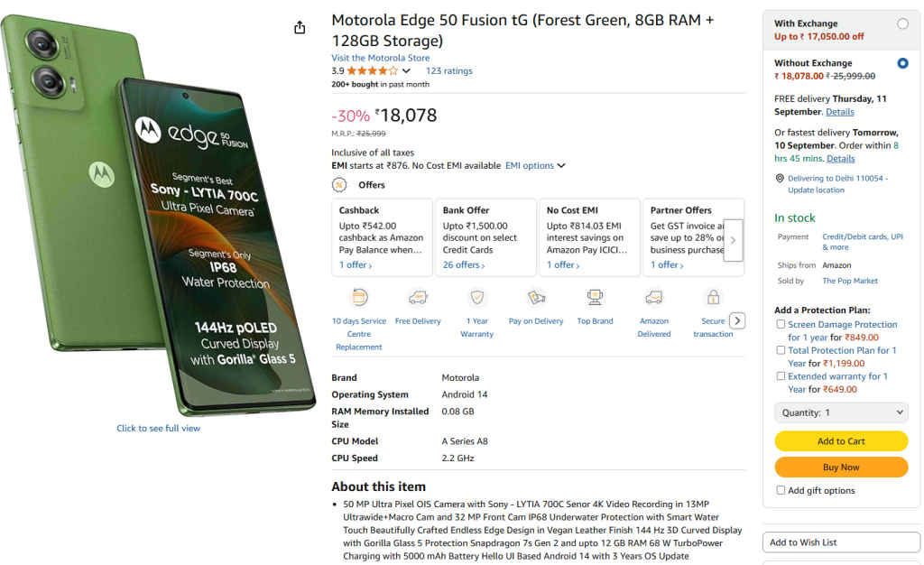The image size is (924, 565).
Task: Click the 1 Year Warranty shield icon
Action: point(476,296)
